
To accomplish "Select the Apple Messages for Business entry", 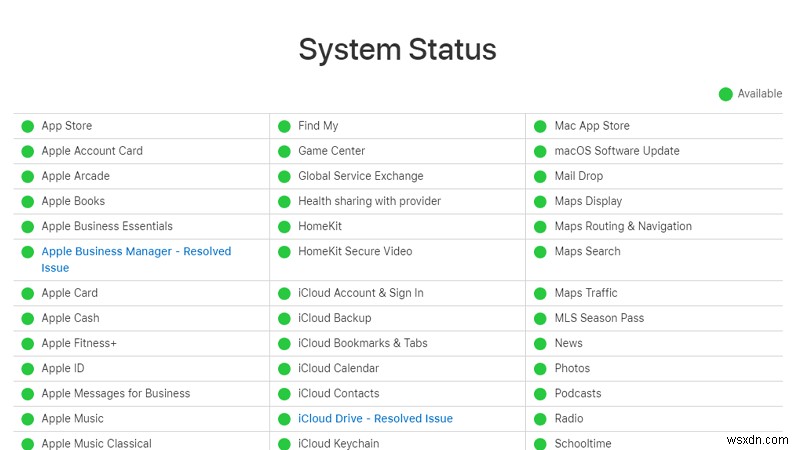I will [116, 393].
